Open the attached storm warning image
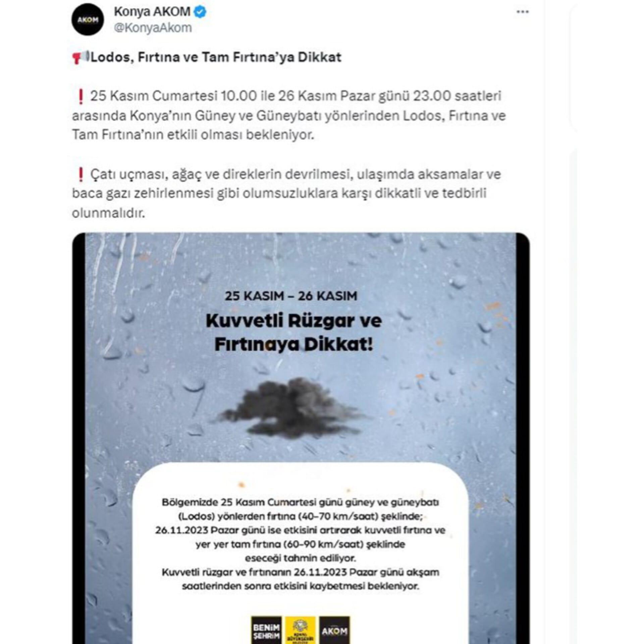This screenshot has height=644, width=644. (301, 438)
